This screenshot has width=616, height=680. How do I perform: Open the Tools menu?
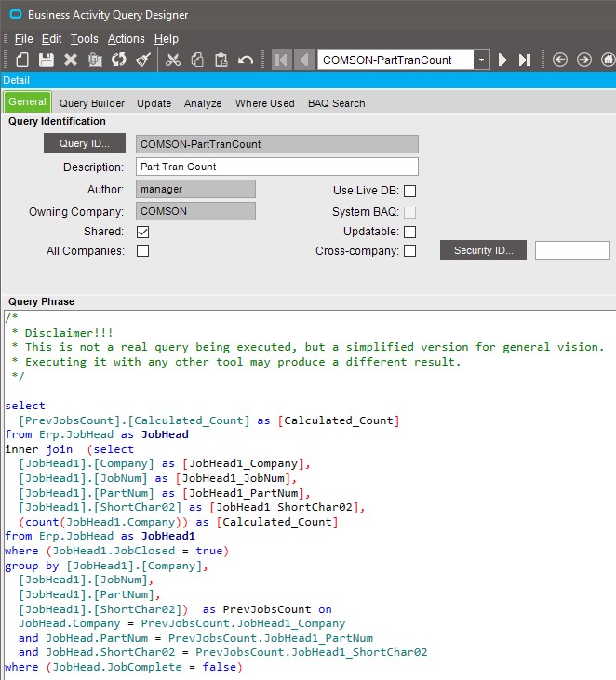pos(84,39)
